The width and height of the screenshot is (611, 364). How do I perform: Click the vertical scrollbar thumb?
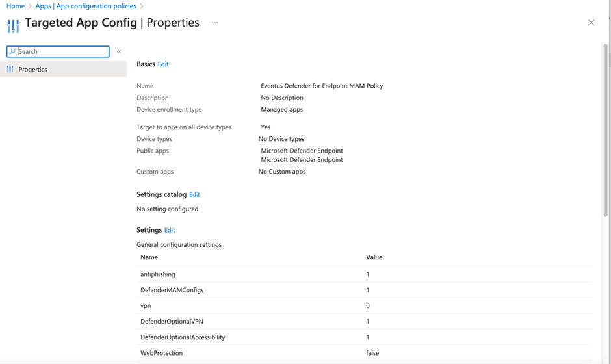pyautogui.click(x=605, y=131)
